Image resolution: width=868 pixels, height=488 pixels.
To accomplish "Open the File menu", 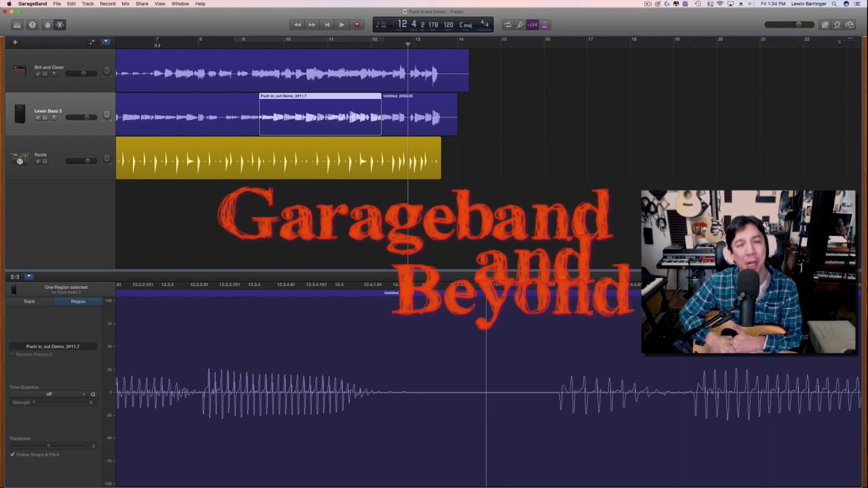I will [57, 4].
